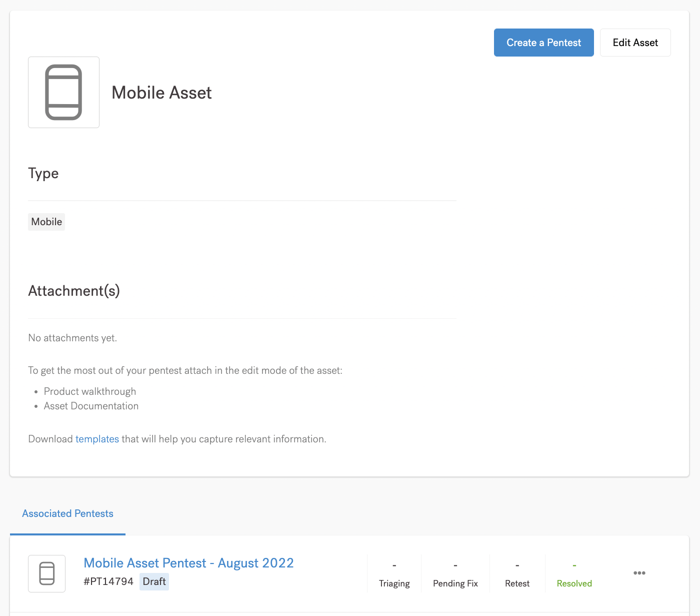Click the pentest ID #PT14794
The width and height of the screenshot is (700, 616).
click(108, 581)
